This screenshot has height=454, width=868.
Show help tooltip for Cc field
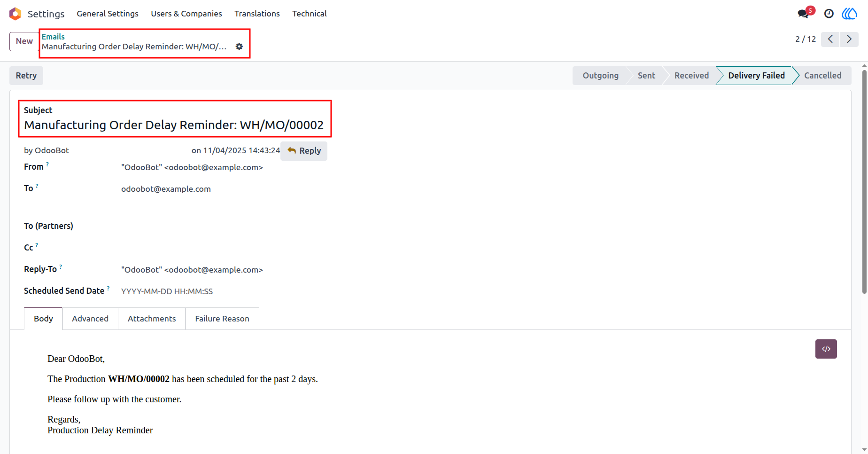coord(37,245)
